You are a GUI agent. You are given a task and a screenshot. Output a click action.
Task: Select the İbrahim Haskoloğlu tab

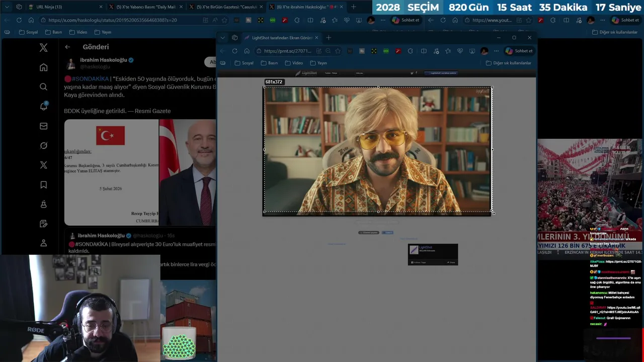pos(306,7)
